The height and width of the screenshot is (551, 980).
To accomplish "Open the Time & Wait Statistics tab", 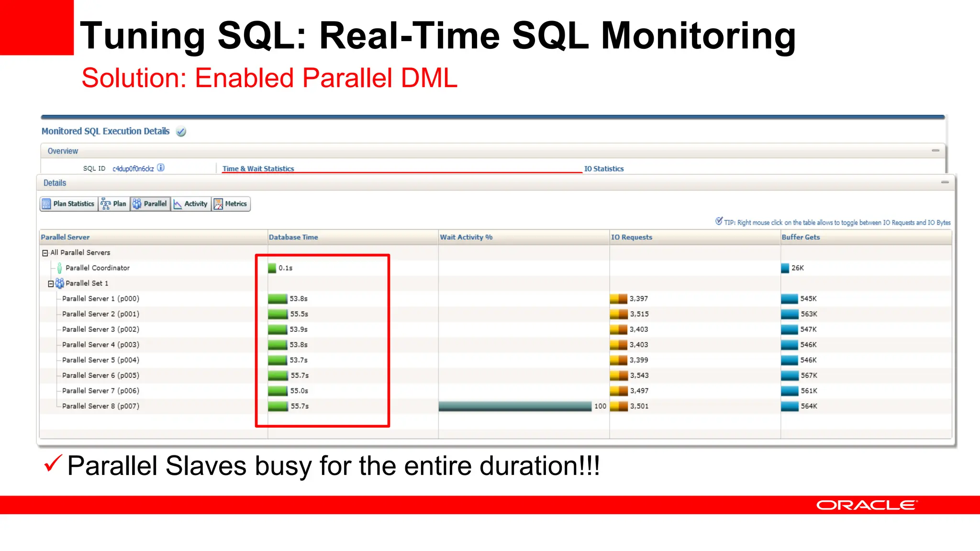I will click(x=258, y=169).
